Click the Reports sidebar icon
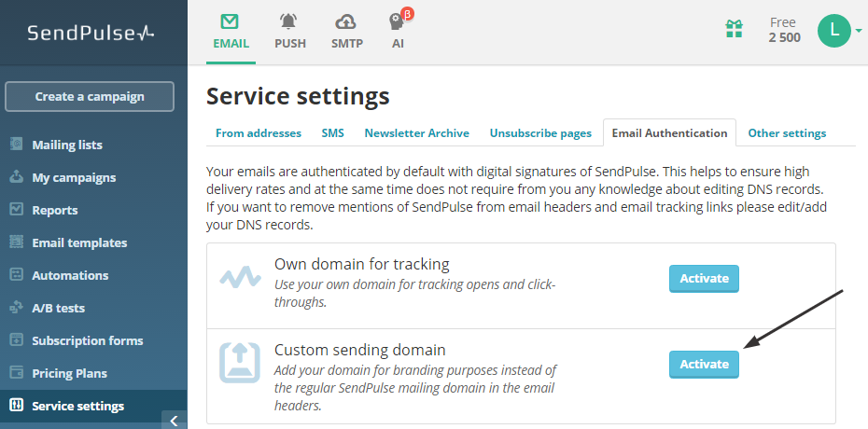 (17, 210)
